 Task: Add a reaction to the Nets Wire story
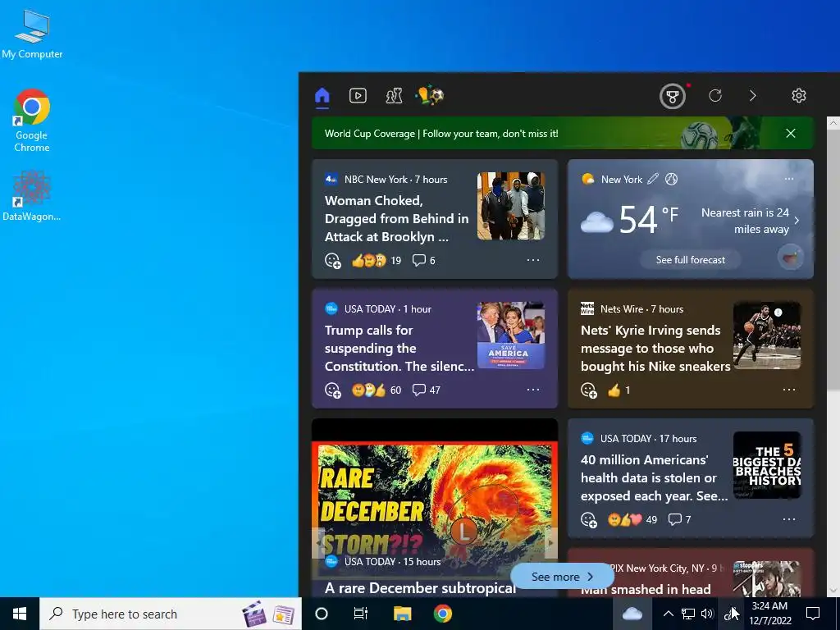click(x=589, y=390)
